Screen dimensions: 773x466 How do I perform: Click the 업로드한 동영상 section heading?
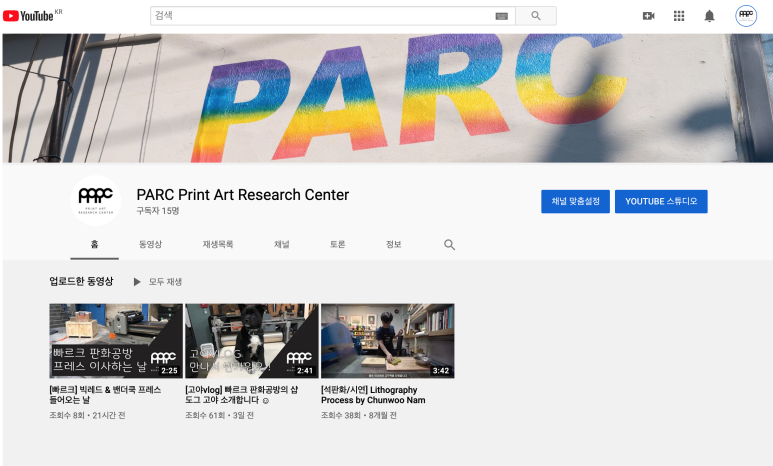tap(81, 281)
